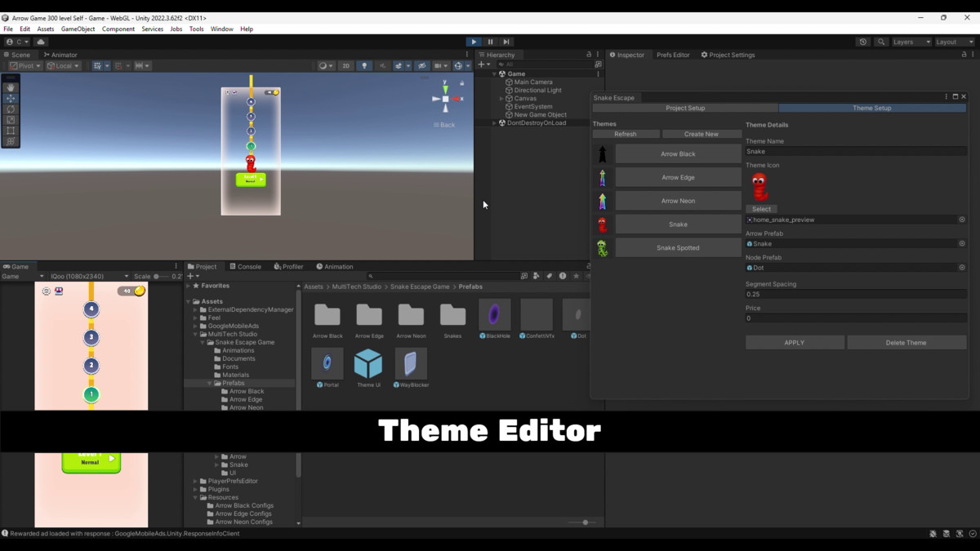Select the Theme UI prefab icon
980x551 pixels.
click(x=369, y=363)
